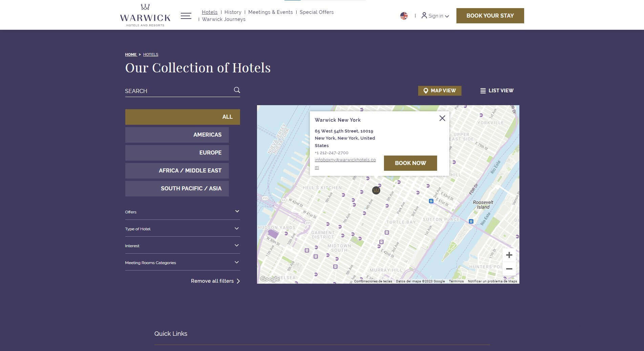Close the Warwick New York popup

click(x=442, y=118)
